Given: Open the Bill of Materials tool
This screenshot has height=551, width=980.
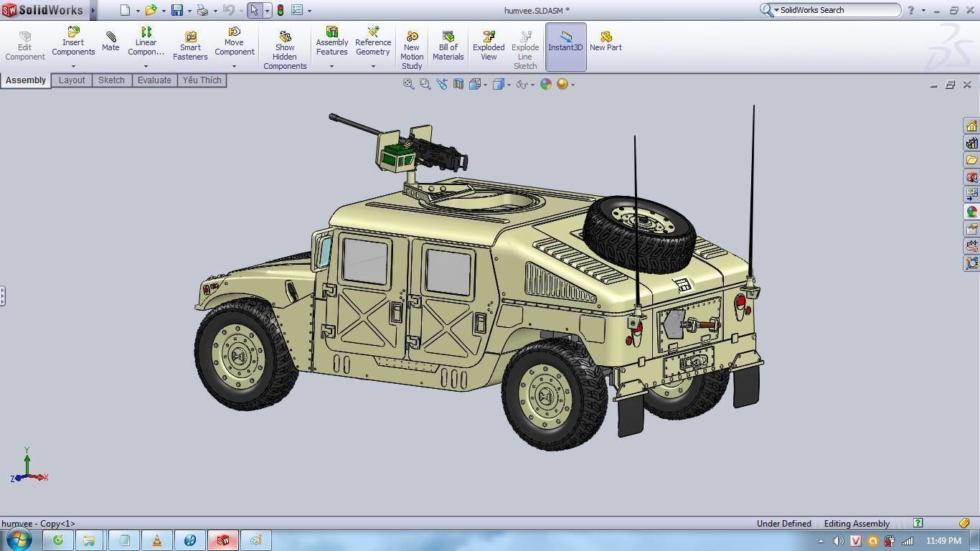Looking at the screenshot, I should click(x=448, y=43).
